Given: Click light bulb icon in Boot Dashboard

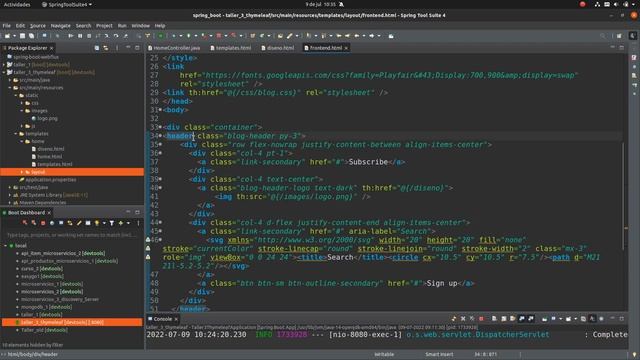Looking at the screenshot, I should click(x=97, y=223).
